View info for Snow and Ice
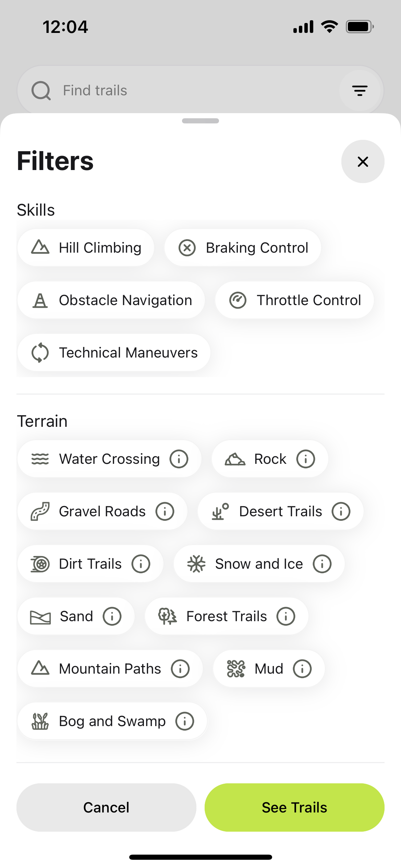 tap(322, 564)
